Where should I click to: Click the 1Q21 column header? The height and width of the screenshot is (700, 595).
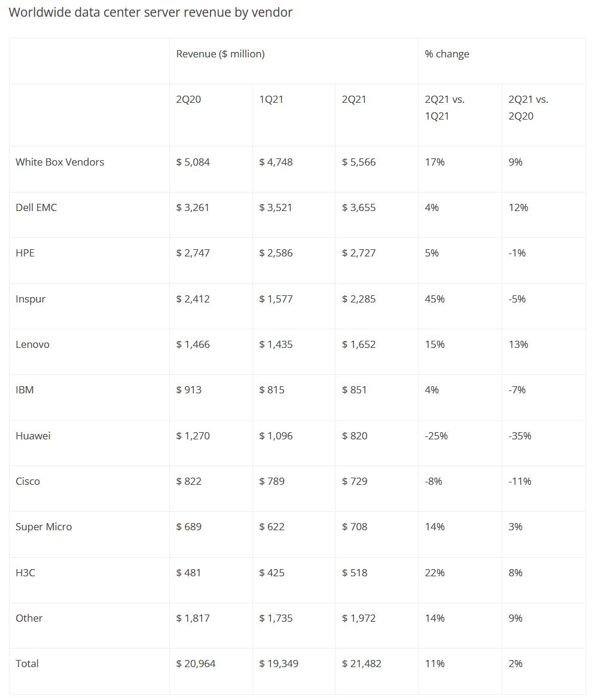point(271,99)
